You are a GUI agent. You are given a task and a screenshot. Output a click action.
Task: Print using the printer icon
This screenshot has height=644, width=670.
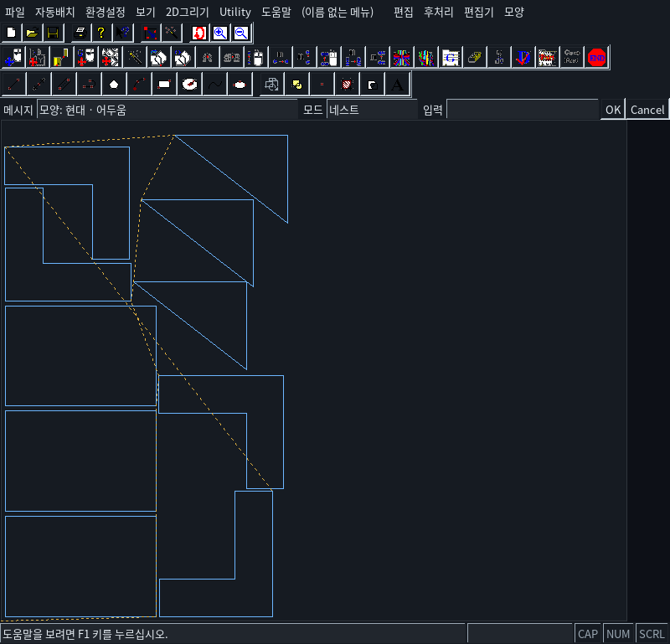[80, 33]
